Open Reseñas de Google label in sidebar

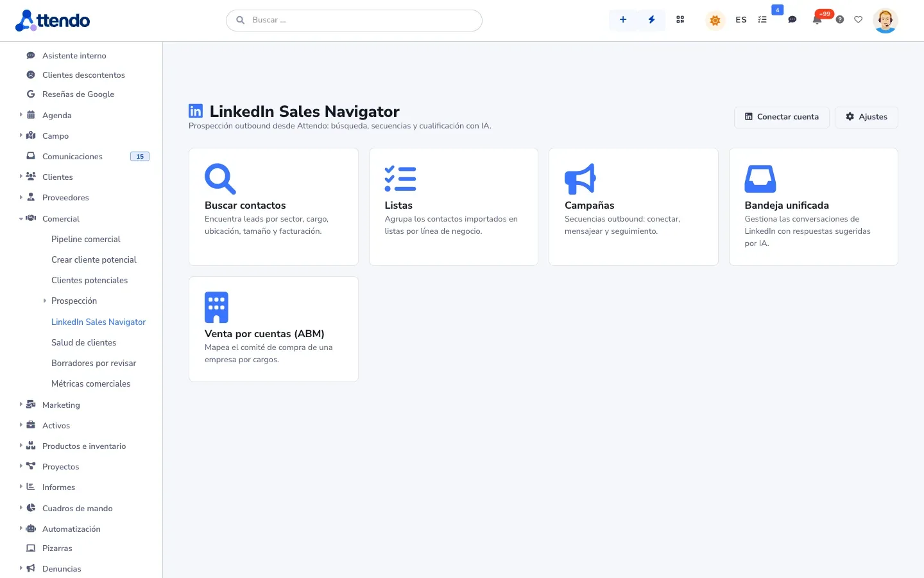click(x=78, y=94)
